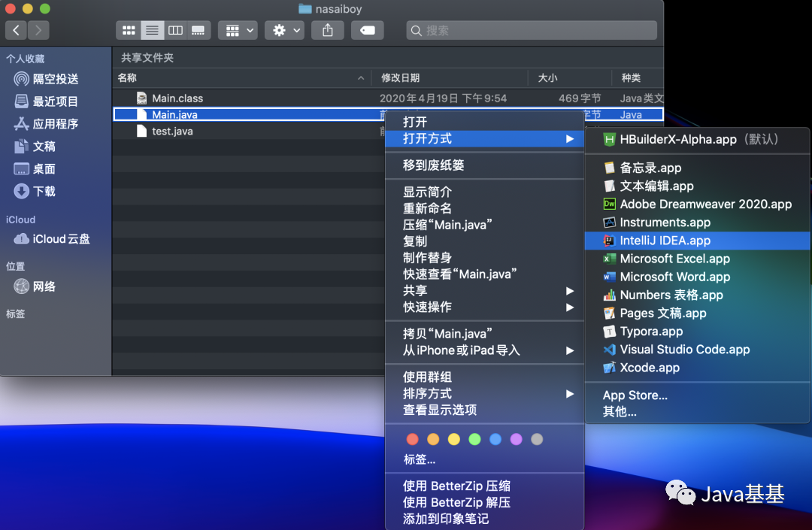Screen dimensions: 812x530
Task: Sort files by the 种类 column header
Action: click(638, 78)
